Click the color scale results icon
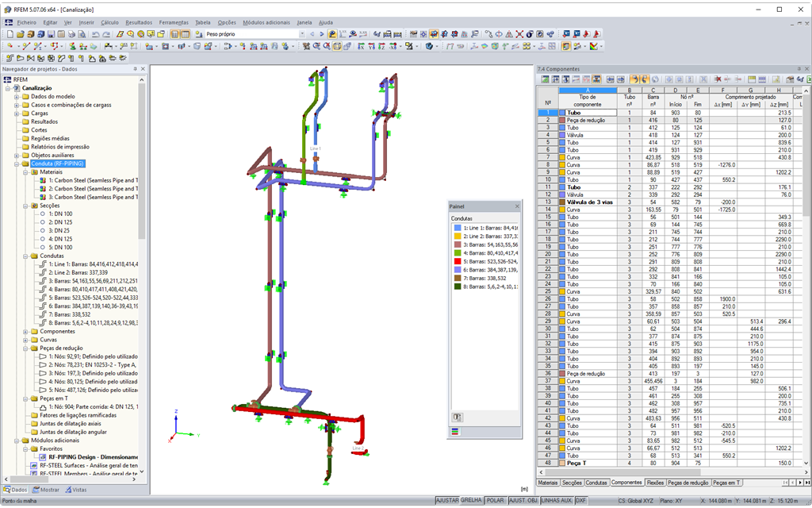Screen dimensions: 812x508 point(593,46)
